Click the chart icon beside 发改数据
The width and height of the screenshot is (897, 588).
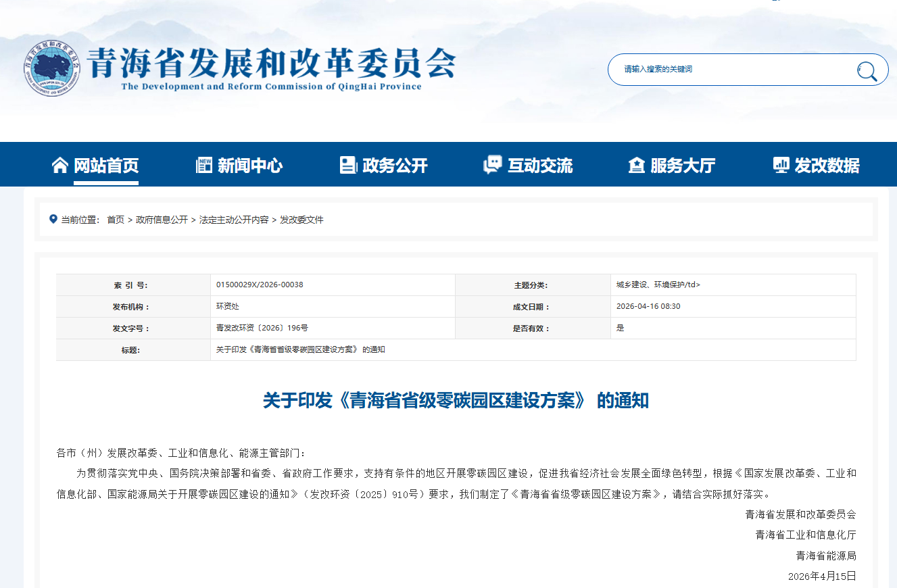(x=781, y=165)
